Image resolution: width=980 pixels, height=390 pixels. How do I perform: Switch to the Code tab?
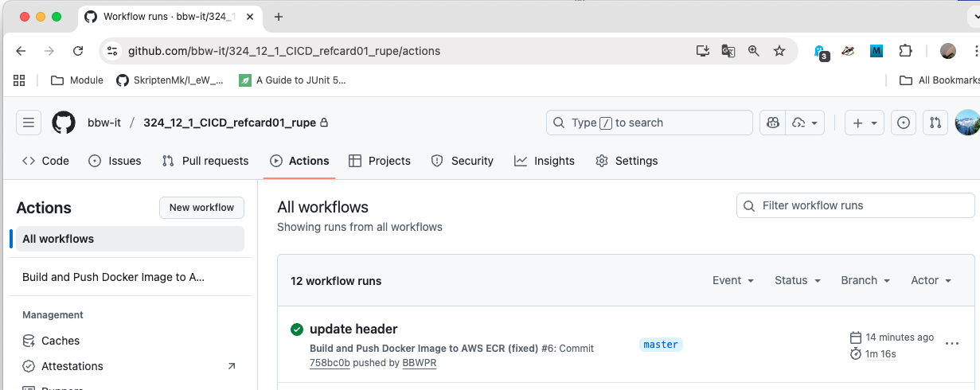point(45,161)
